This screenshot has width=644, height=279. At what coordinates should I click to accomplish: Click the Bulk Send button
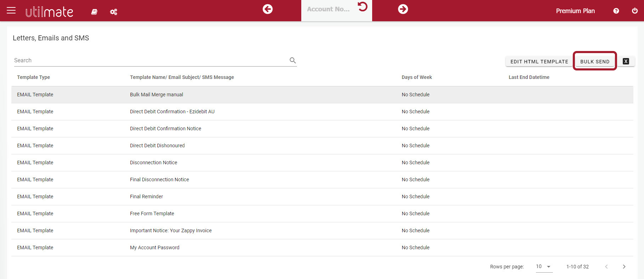pos(595,62)
